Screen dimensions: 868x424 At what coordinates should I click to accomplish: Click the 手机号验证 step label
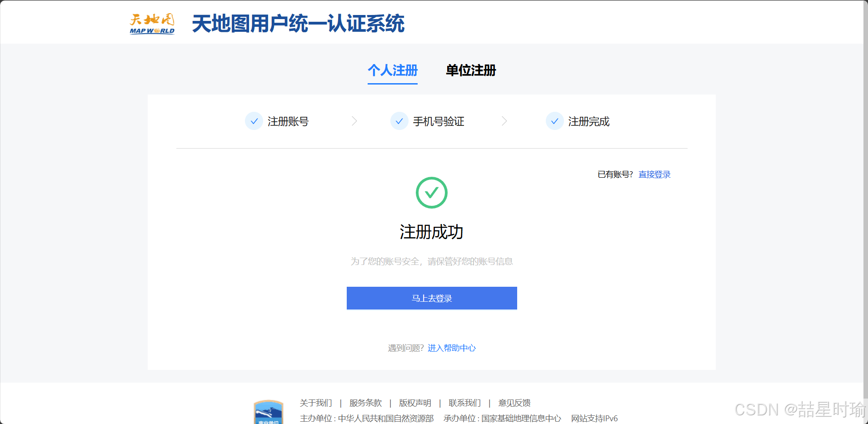coord(439,121)
